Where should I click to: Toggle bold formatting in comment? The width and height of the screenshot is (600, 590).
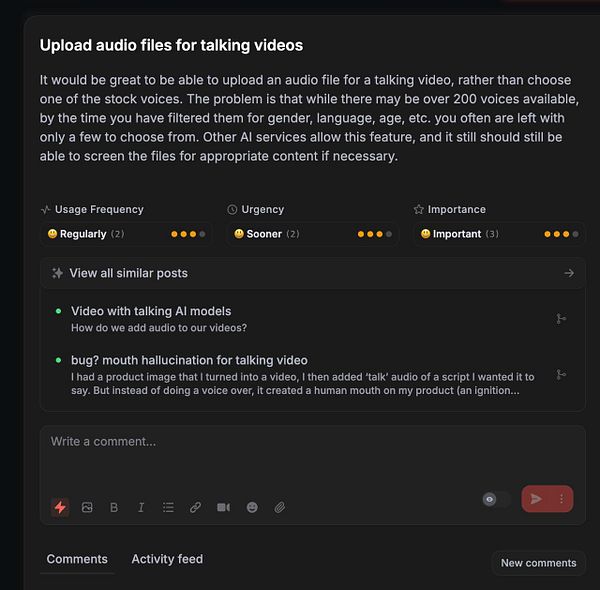point(114,507)
